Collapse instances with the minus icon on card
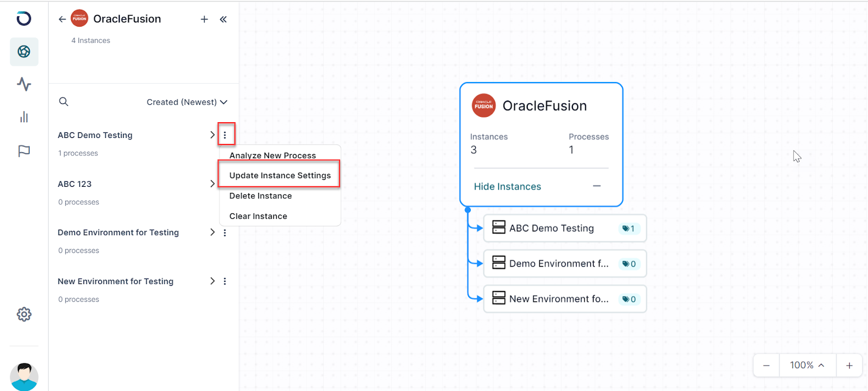The height and width of the screenshot is (391, 868). (x=597, y=186)
